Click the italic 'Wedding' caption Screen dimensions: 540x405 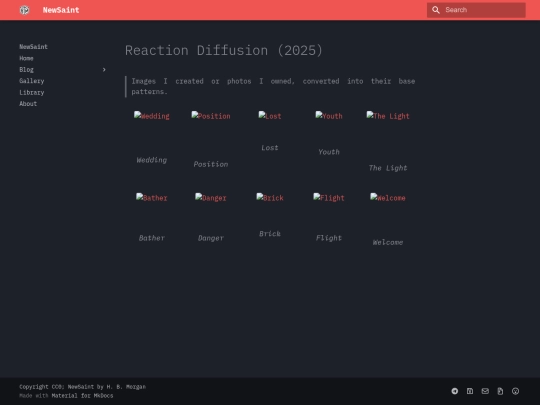click(152, 160)
